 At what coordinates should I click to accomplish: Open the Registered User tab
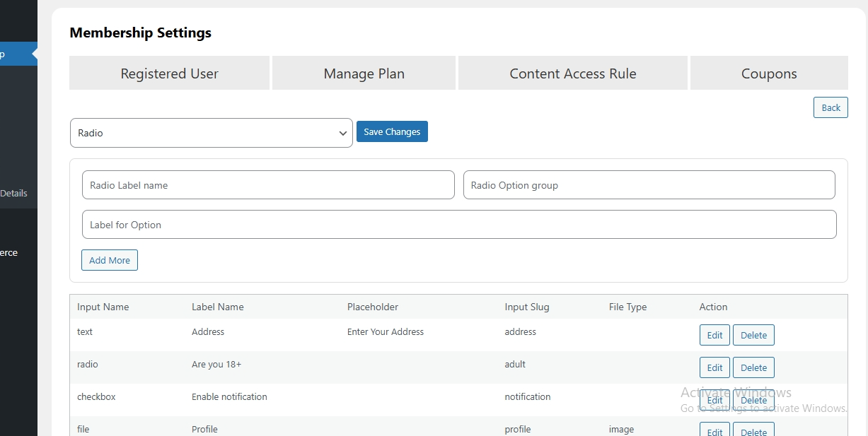coord(169,73)
